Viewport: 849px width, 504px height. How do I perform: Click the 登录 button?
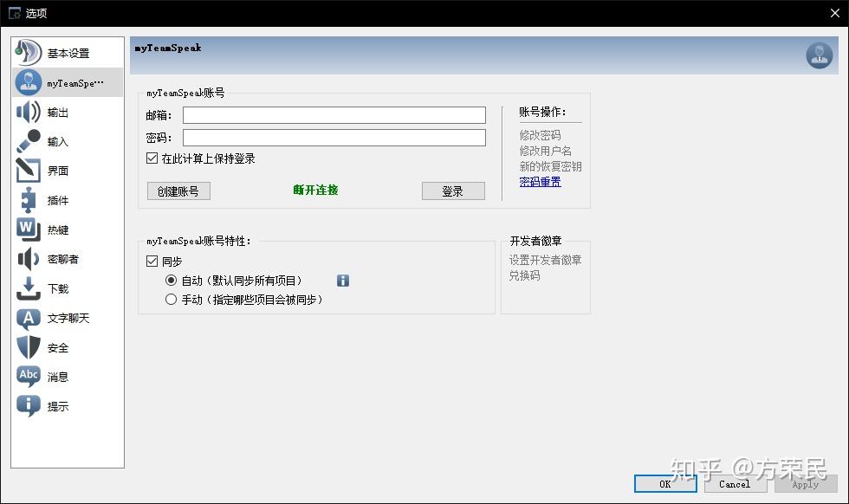click(x=453, y=191)
